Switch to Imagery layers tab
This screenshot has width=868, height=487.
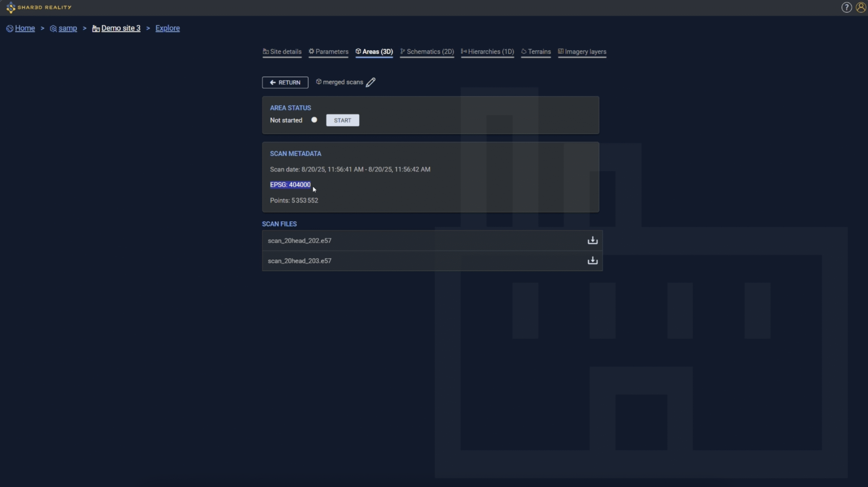582,52
